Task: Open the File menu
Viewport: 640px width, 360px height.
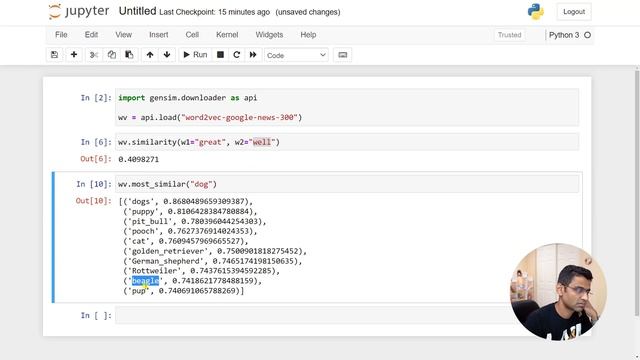Action: pos(61,35)
